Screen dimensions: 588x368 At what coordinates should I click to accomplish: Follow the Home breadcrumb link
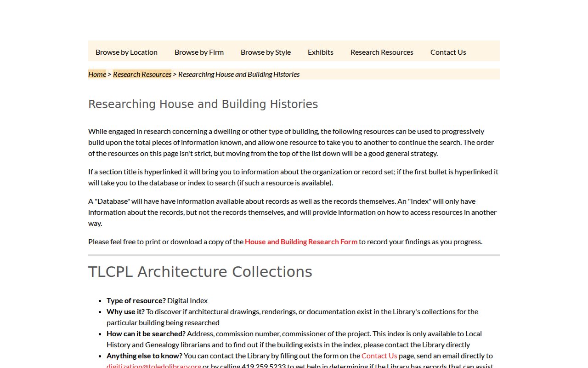pyautogui.click(x=97, y=74)
